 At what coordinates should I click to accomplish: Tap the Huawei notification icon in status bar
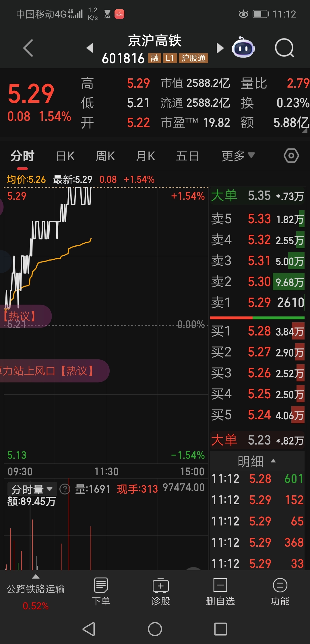(x=119, y=14)
